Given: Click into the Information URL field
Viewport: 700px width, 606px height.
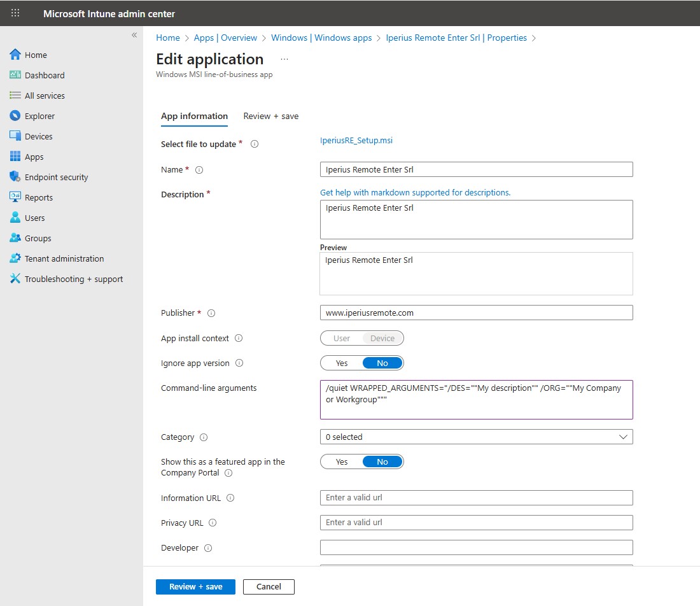Looking at the screenshot, I should click(476, 498).
